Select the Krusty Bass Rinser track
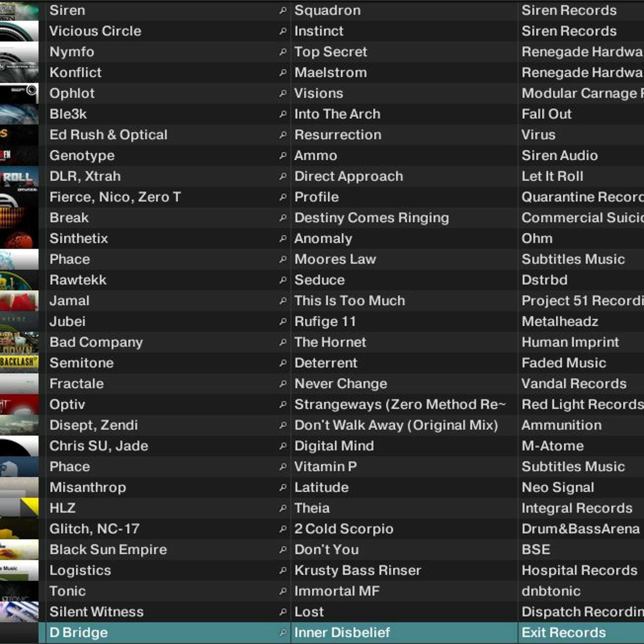Viewport: 644px width, 644px height. point(357,570)
